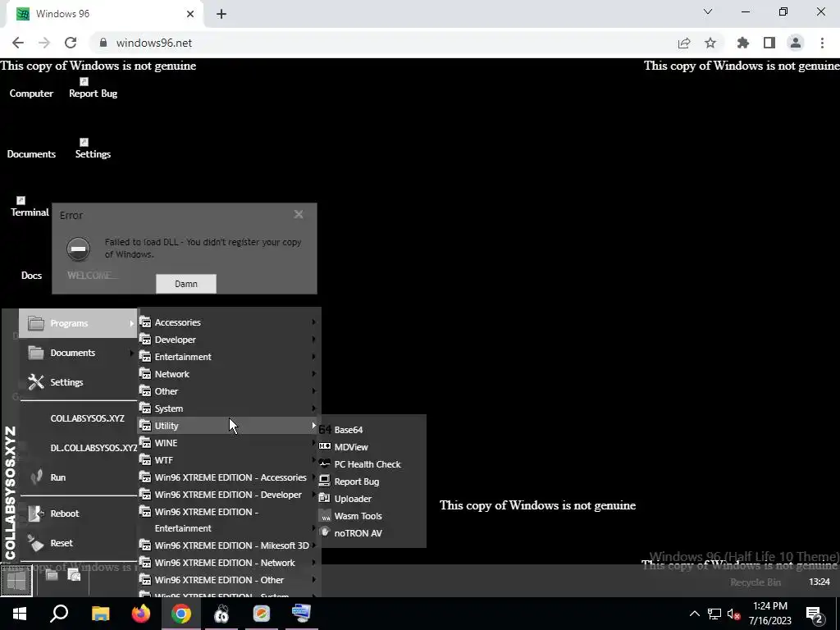The height and width of the screenshot is (630, 840).
Task: Choose Reset in the start menu
Action: coord(78,543)
